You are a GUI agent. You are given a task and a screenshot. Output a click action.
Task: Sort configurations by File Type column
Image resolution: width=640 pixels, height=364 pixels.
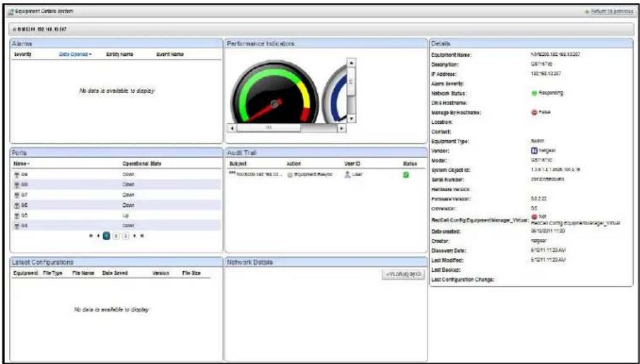tap(53, 273)
